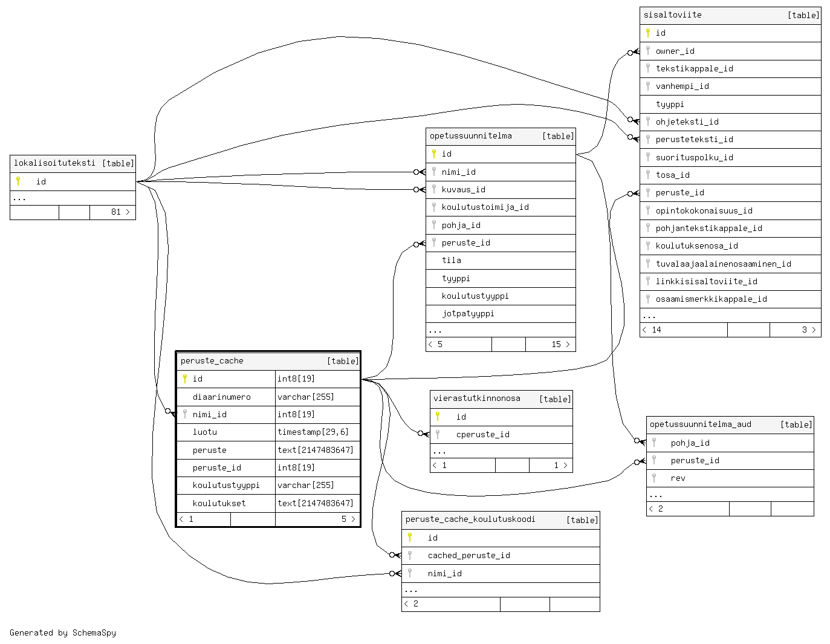
Task: Click the foreign key icon beside owner_id
Action: tap(648, 51)
